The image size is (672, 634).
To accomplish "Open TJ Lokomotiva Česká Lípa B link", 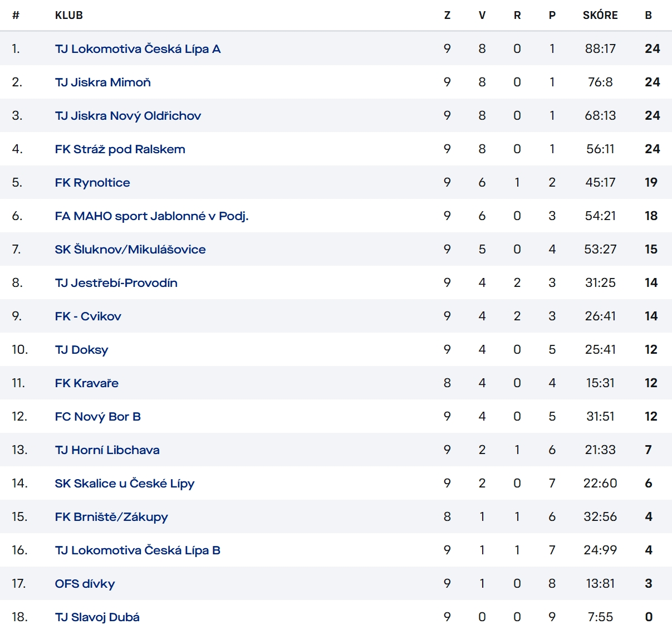I will 138,550.
